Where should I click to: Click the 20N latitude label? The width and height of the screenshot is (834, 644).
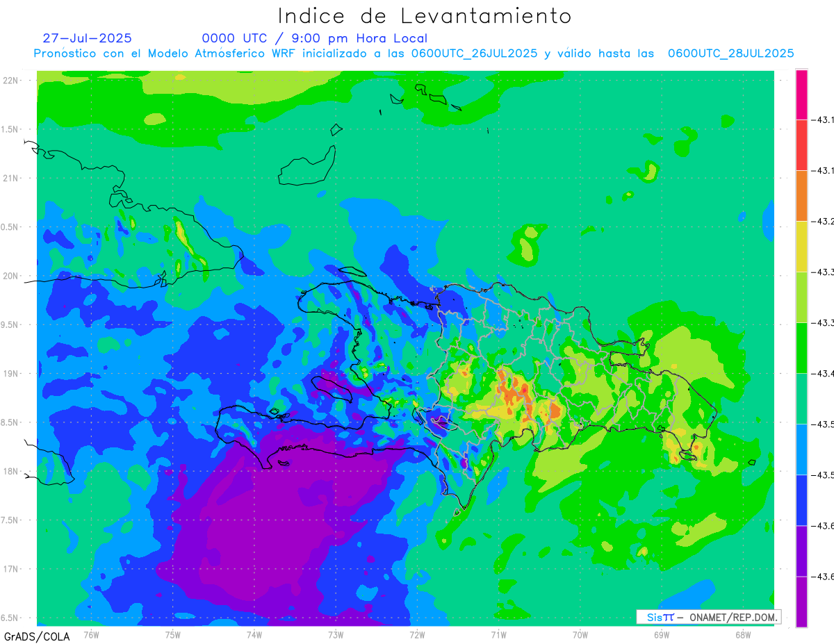click(x=11, y=276)
